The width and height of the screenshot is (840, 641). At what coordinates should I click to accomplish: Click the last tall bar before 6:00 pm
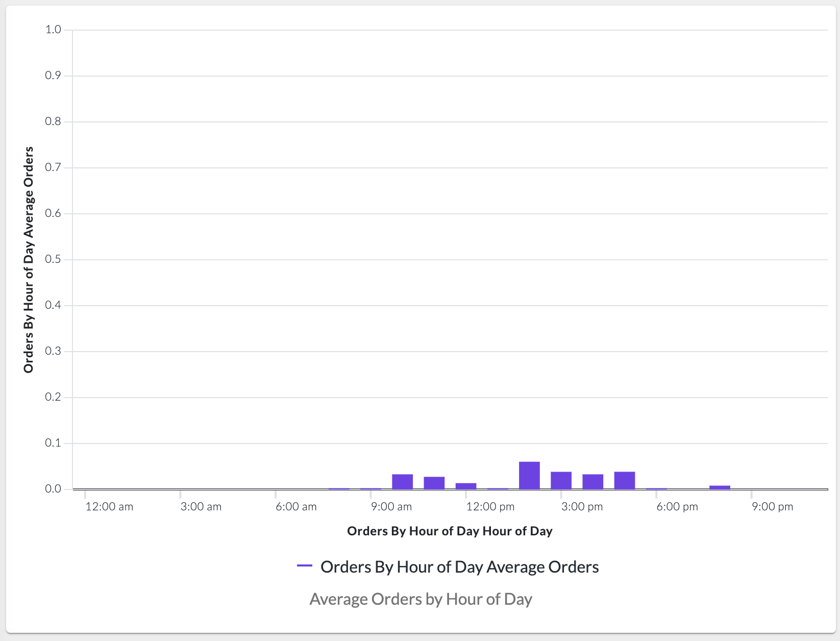click(624, 480)
